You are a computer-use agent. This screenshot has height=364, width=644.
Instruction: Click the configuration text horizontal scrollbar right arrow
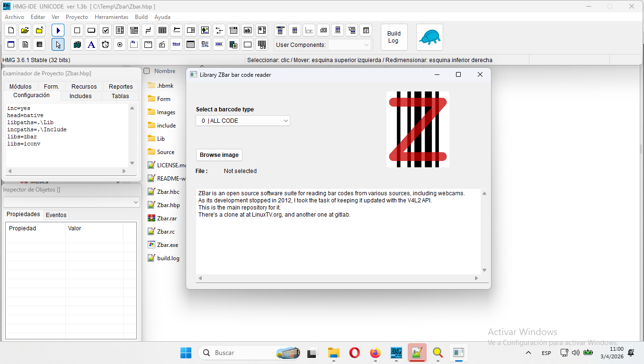(x=124, y=171)
